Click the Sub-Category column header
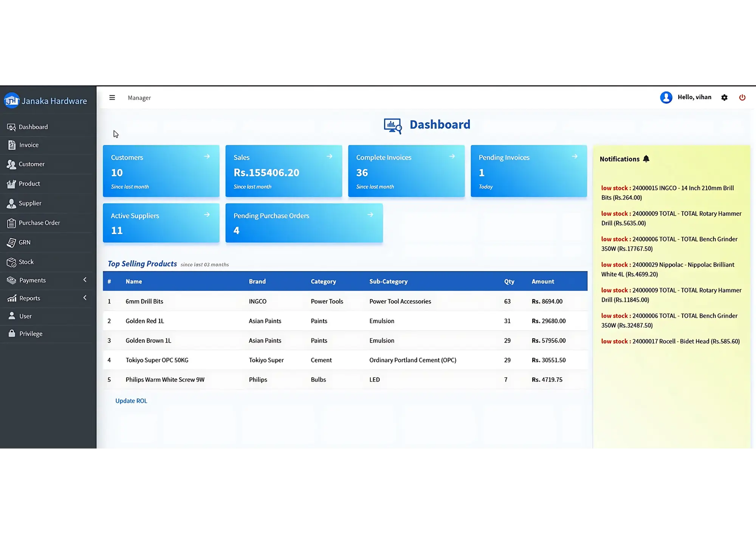This screenshot has width=756, height=534. tap(388, 281)
